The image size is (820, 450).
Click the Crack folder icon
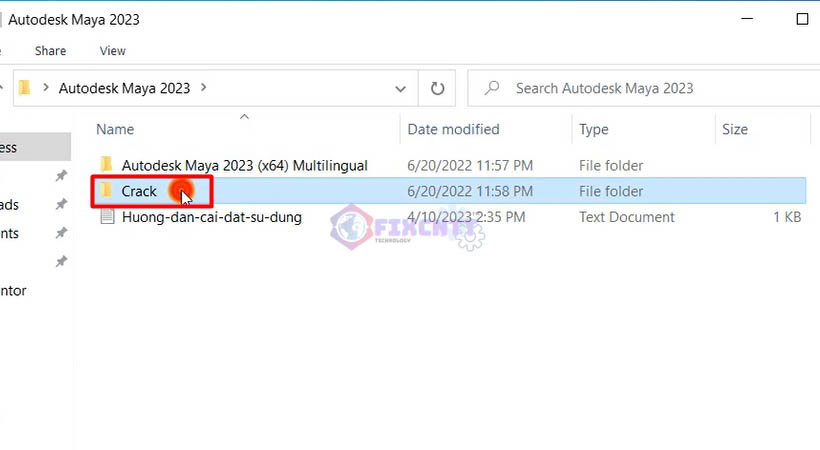pyautogui.click(x=107, y=191)
